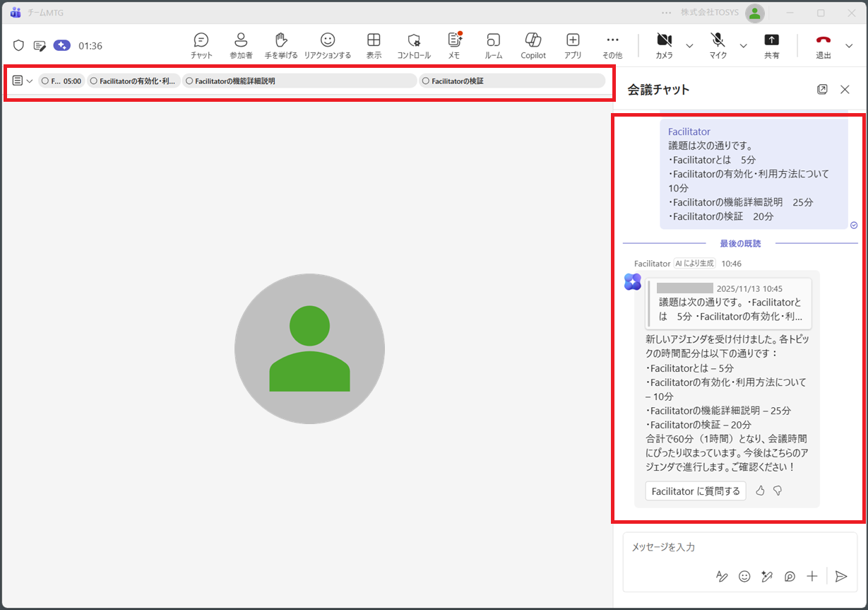Open Copilot in the meeting toolbar
The height and width of the screenshot is (610, 868).
[533, 45]
